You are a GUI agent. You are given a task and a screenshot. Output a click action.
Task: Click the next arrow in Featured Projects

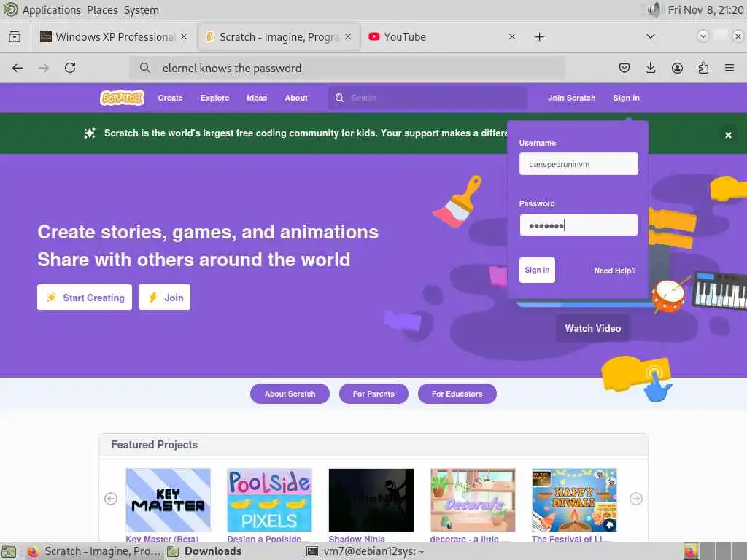pyautogui.click(x=636, y=499)
